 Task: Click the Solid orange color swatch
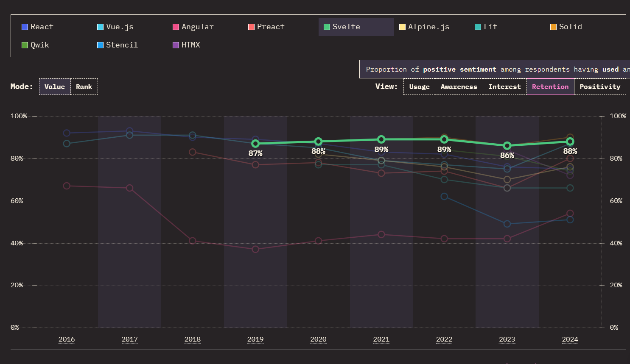pyautogui.click(x=553, y=27)
